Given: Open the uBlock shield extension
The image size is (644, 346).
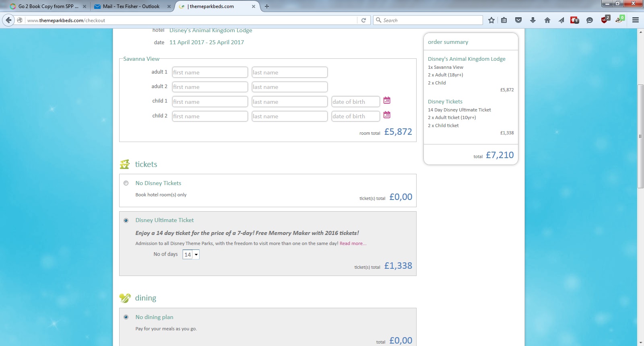Looking at the screenshot, I should click(x=605, y=19).
